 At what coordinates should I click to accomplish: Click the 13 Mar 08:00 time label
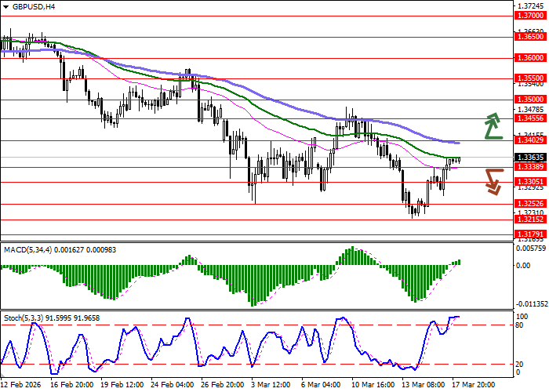tap(424, 385)
